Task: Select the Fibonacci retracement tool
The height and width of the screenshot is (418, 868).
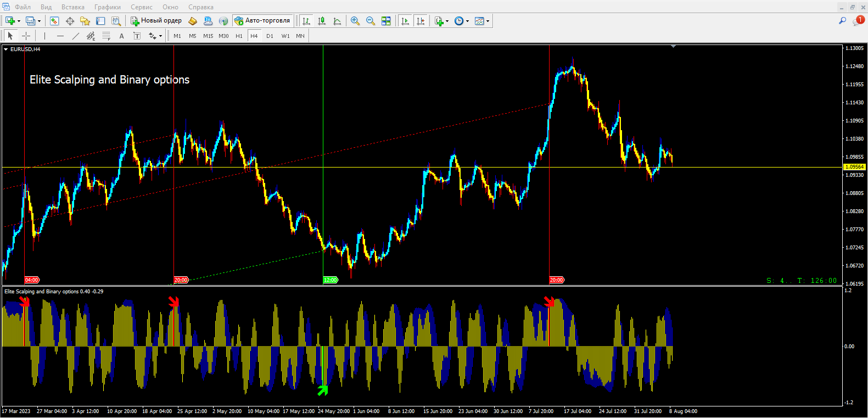Action: (x=107, y=36)
